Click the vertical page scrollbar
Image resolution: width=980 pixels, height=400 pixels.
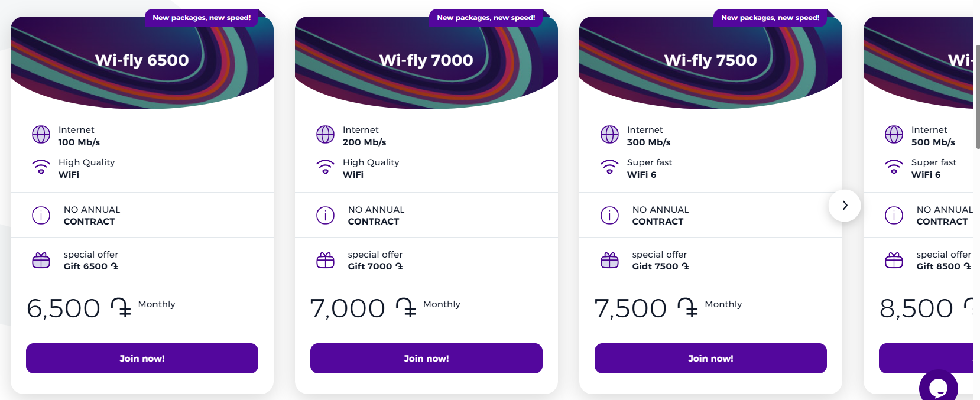(x=976, y=95)
